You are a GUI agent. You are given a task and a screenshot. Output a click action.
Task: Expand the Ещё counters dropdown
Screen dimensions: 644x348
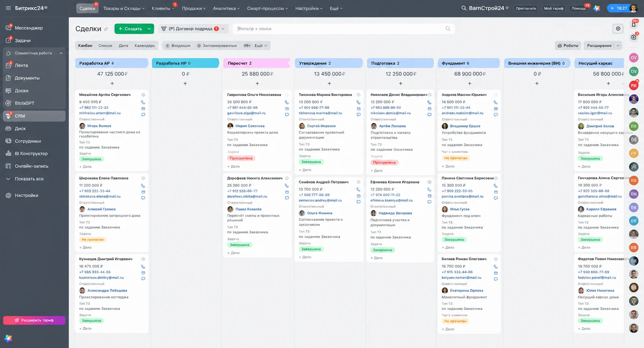tap(261, 46)
